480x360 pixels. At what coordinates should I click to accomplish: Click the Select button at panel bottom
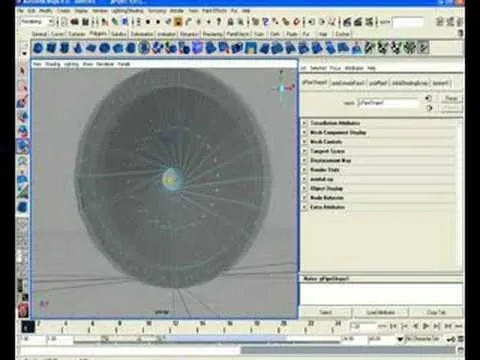click(x=325, y=312)
